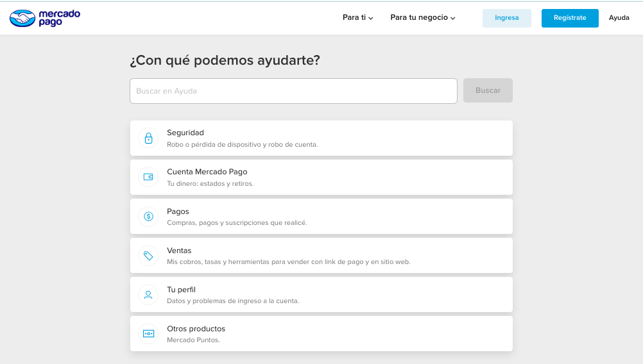Click text 'Robo o pérdida de dispositivo y robo de cuenta.'
Screen dimensions: 643x364
[x=243, y=145]
